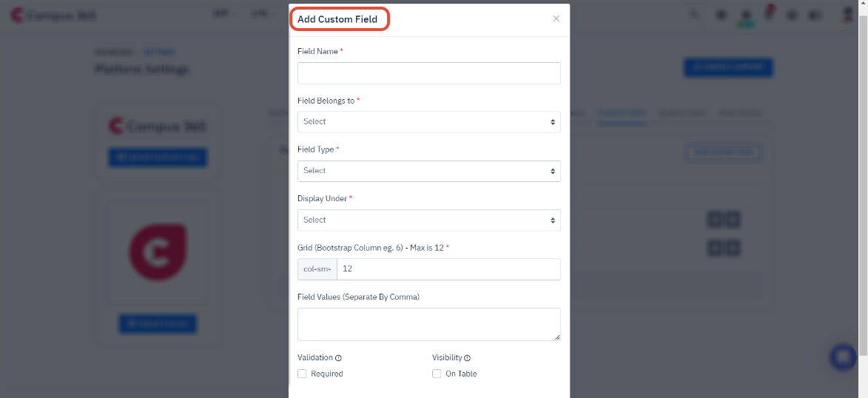Click the large round C logo image
This screenshot has height=398, width=868.
158,252
